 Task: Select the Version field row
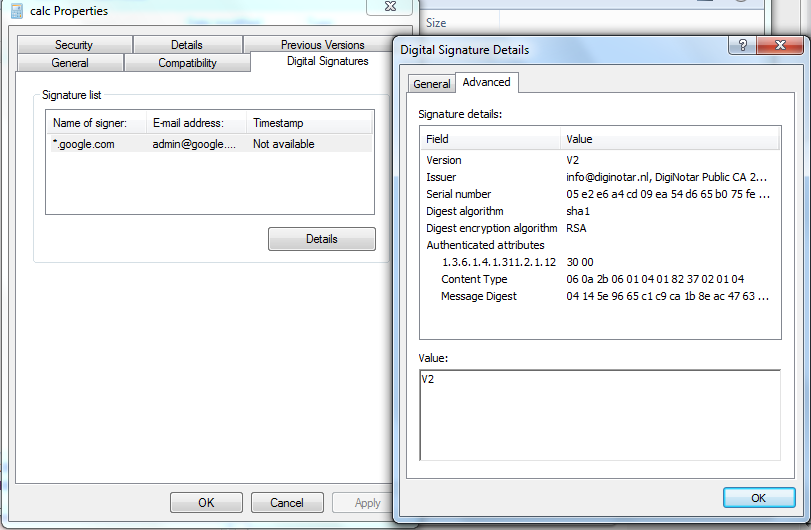click(599, 160)
